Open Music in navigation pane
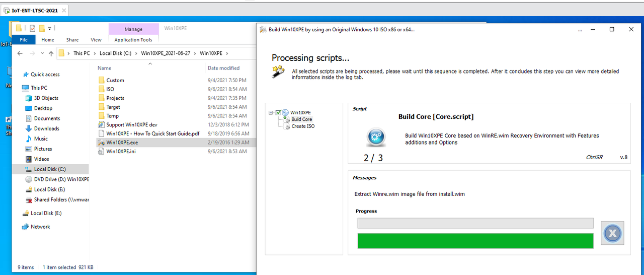 tap(41, 139)
